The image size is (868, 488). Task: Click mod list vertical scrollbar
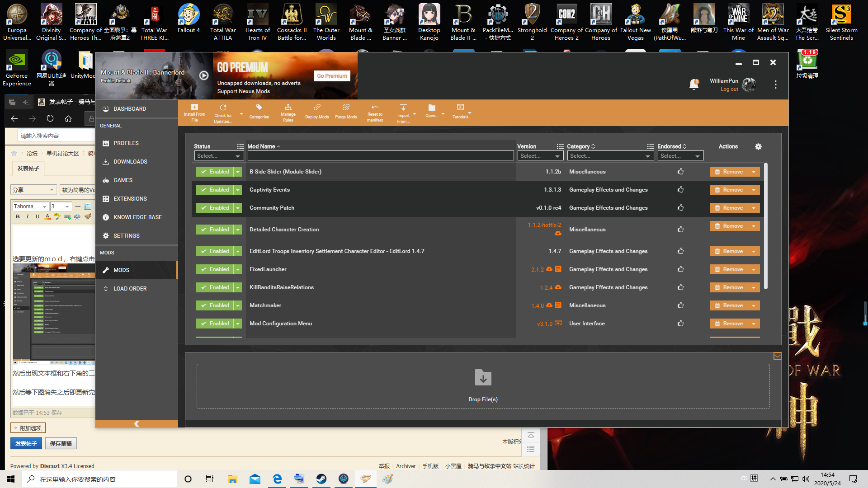click(x=766, y=226)
